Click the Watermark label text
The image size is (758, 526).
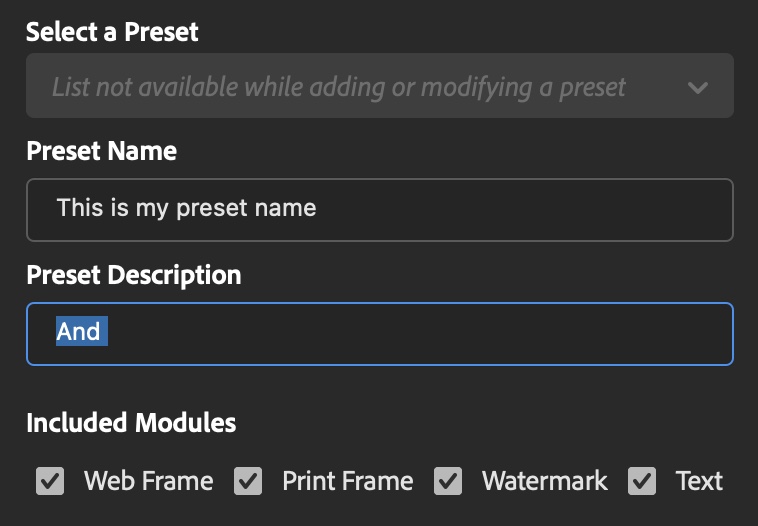(544, 481)
